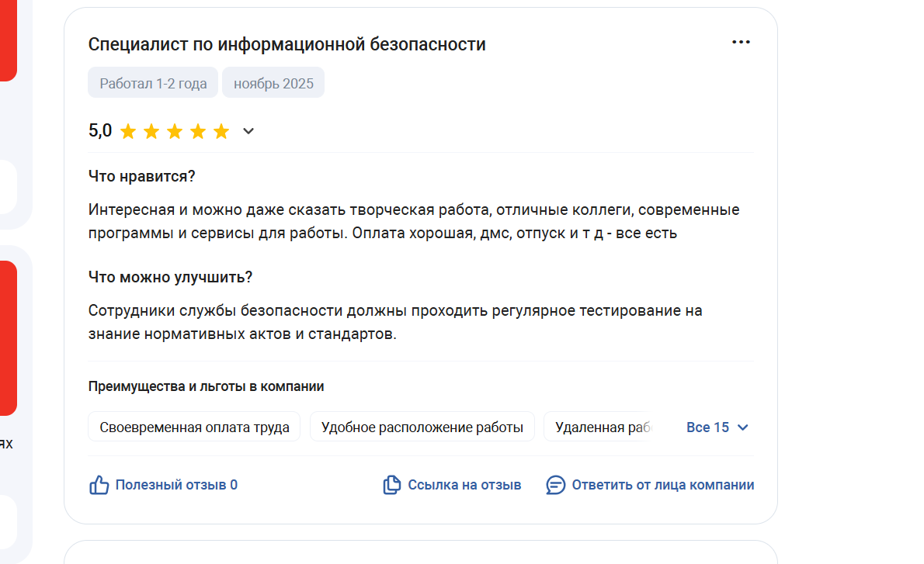Expand all 15 benefits with "Все 15"
Screen dimensions: 924x564
(x=707, y=427)
